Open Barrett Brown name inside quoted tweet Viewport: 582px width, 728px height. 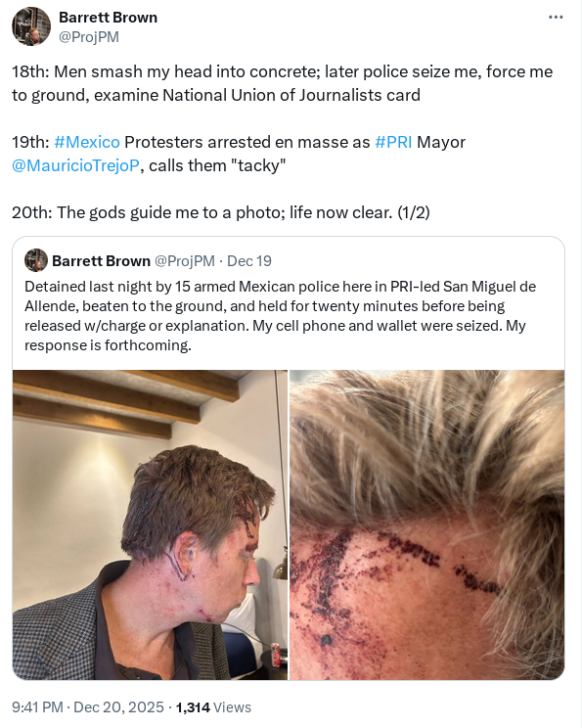click(x=101, y=261)
